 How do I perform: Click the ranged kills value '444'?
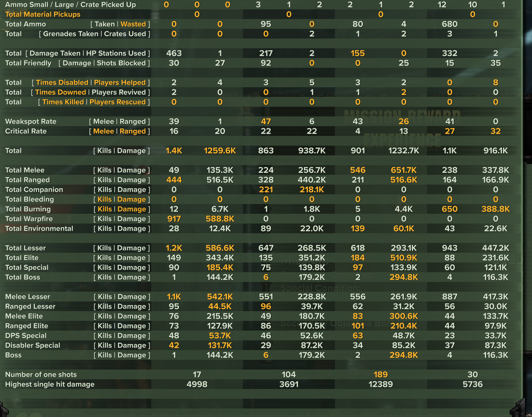pos(174,180)
